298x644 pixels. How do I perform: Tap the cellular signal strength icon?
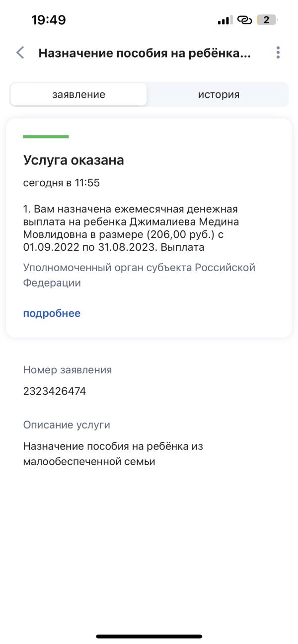(x=225, y=20)
